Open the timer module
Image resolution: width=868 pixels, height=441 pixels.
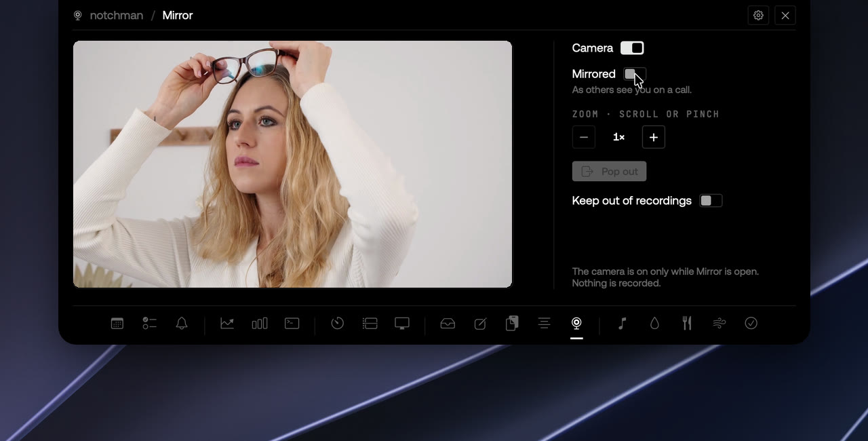(x=338, y=324)
